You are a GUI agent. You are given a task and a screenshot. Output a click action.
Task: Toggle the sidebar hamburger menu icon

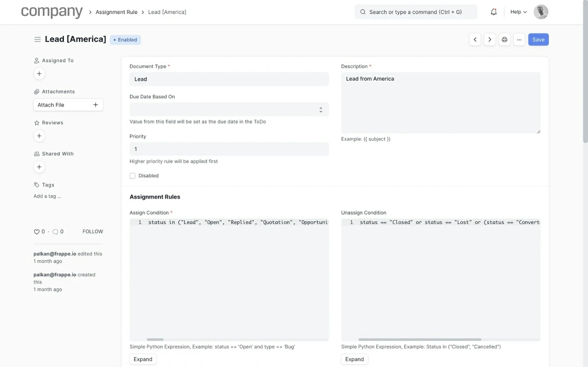[x=37, y=39]
